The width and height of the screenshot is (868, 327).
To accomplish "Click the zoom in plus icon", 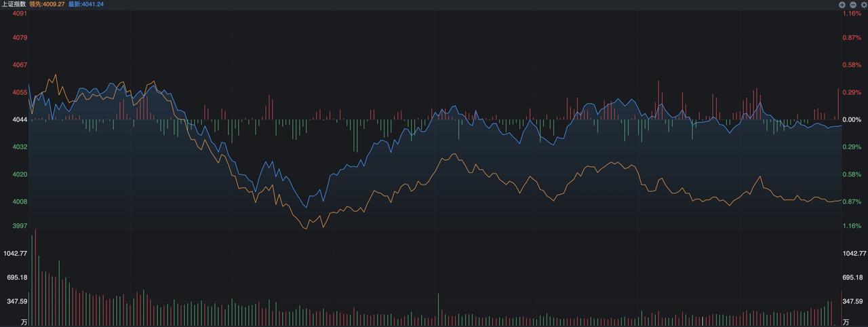I will 842,4.
